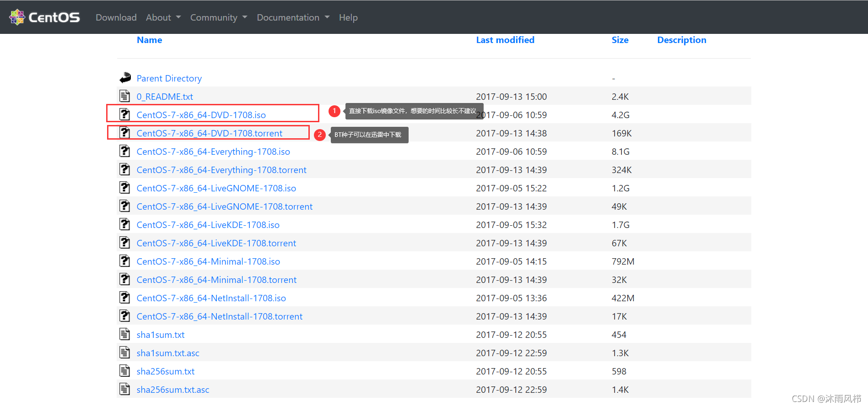Click the text file icon beside sha1sum.txt
Viewport: 868px width, 407px height.
[124, 334]
